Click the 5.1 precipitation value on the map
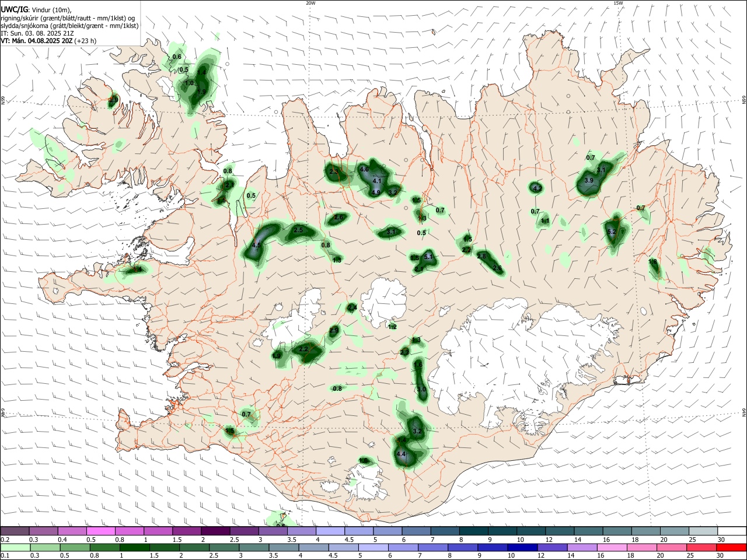 point(428,257)
